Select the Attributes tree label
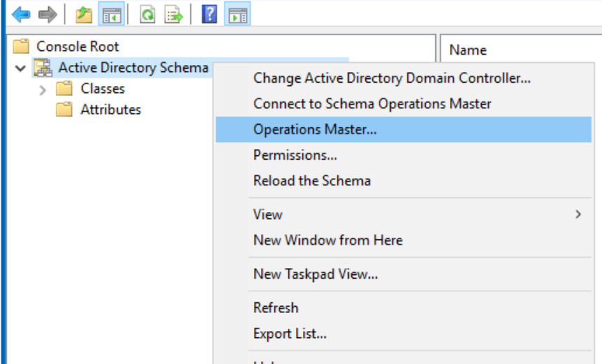The height and width of the screenshot is (364, 602). coord(111,110)
